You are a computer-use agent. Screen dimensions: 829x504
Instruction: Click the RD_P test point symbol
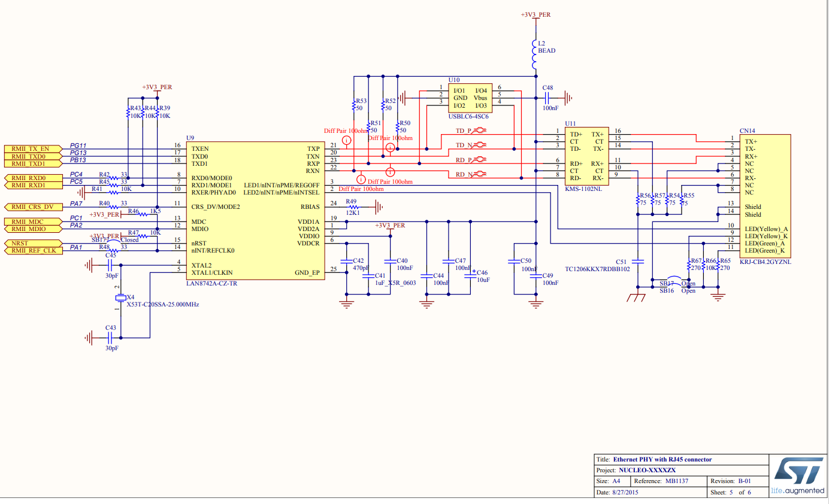tap(480, 160)
